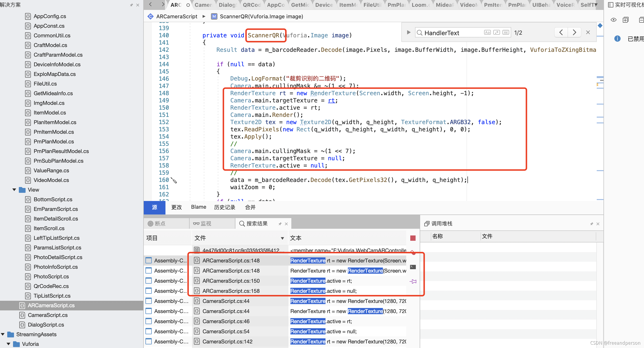The image size is (644, 348).
Task: Collapse the StreamingAssets folder
Action: pyautogui.click(x=3, y=334)
